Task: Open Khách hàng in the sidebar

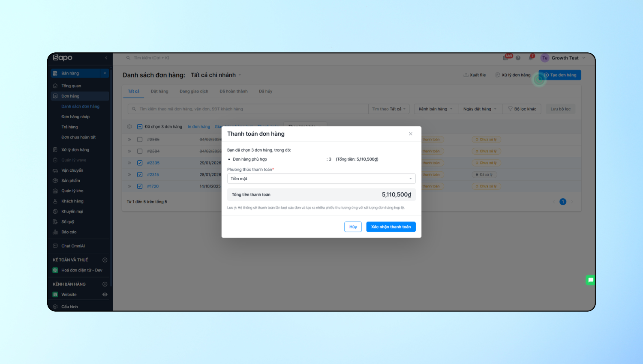Action: pyautogui.click(x=72, y=201)
